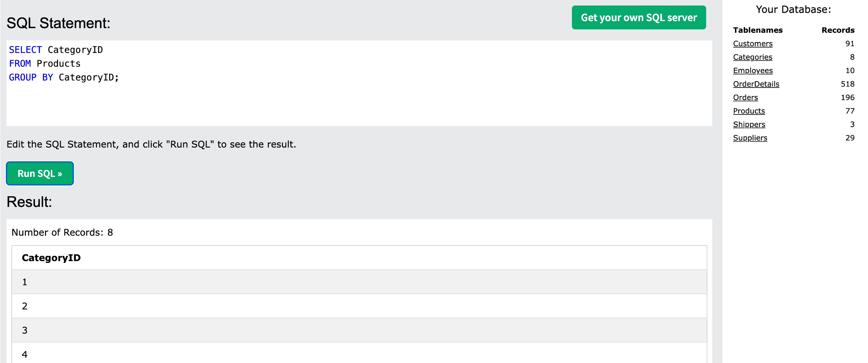Click the Orders table link
Image resolution: width=868 pixels, height=363 pixels.
(x=745, y=98)
